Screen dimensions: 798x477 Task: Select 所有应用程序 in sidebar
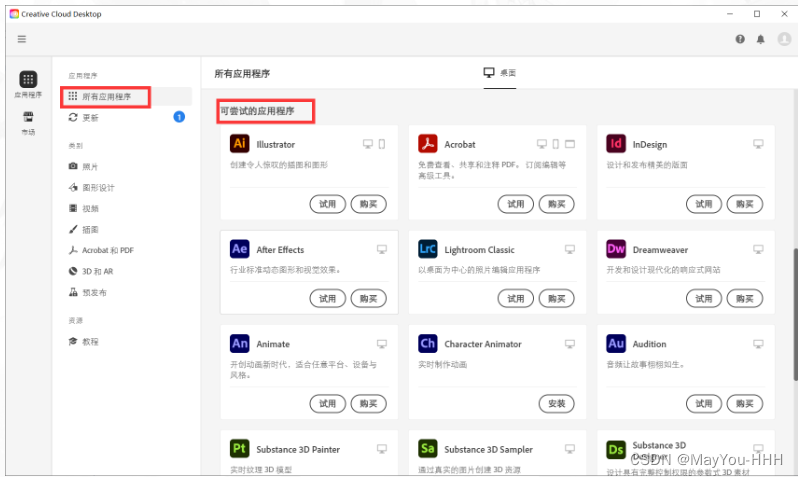[126, 96]
